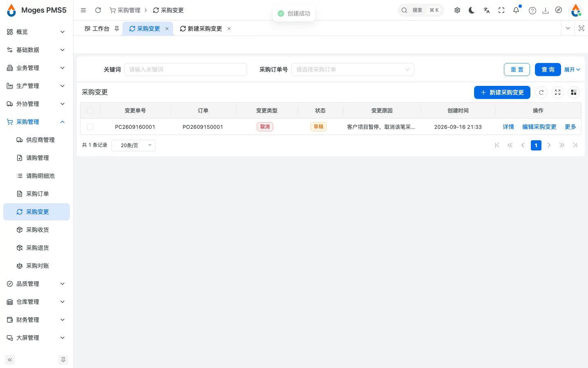
Task: Open the 采购订单号 dropdown
Action: pos(353,70)
